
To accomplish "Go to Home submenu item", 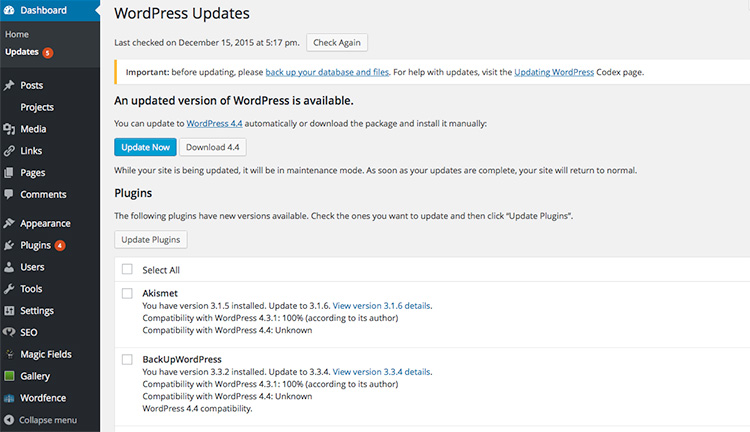I will [17, 34].
